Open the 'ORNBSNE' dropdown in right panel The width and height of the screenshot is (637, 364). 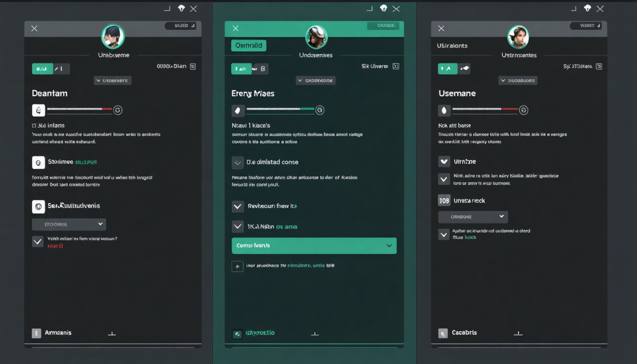(473, 217)
